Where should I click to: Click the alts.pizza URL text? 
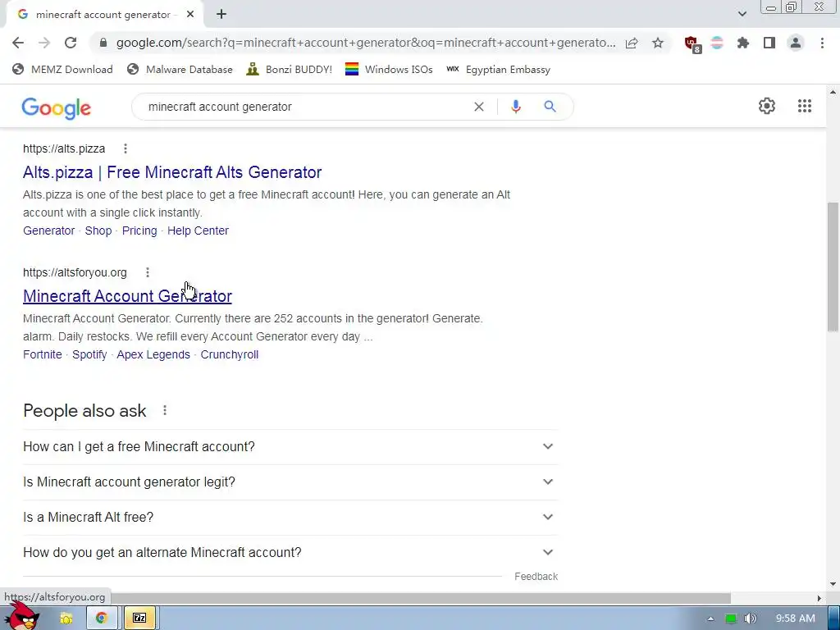coord(64,148)
